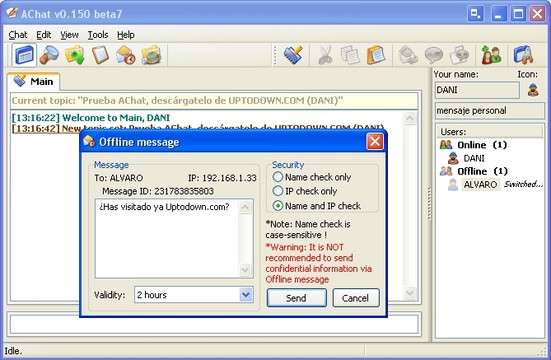Click the chat input box at bottom

point(214,324)
